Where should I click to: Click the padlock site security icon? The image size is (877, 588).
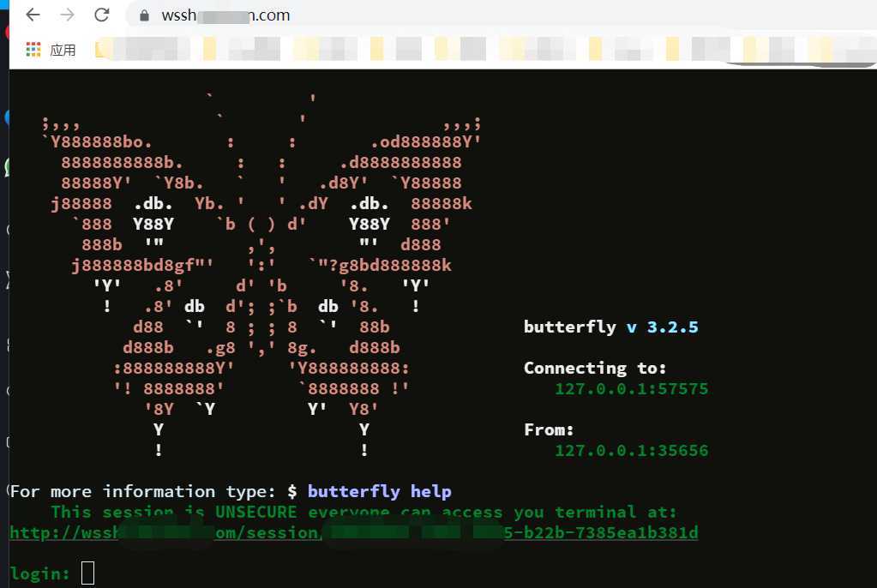(x=144, y=15)
